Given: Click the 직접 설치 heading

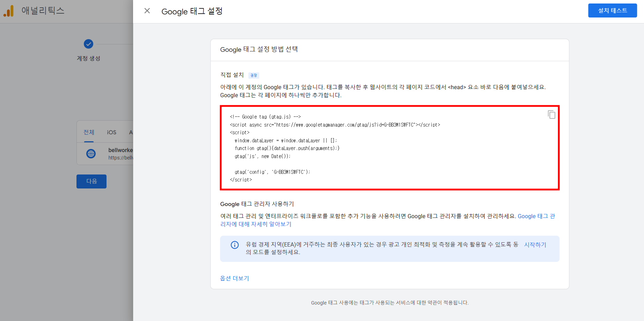Looking at the screenshot, I should click(x=232, y=75).
